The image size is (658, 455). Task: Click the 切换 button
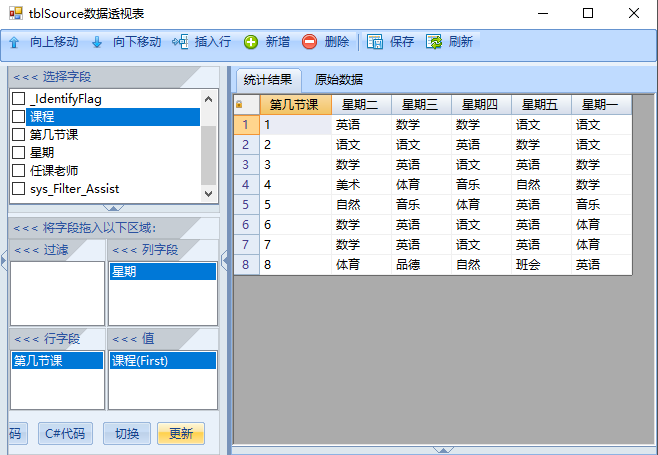(x=127, y=433)
